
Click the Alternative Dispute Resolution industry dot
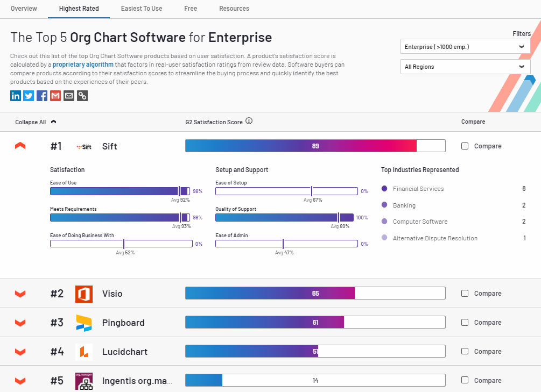[x=384, y=238]
